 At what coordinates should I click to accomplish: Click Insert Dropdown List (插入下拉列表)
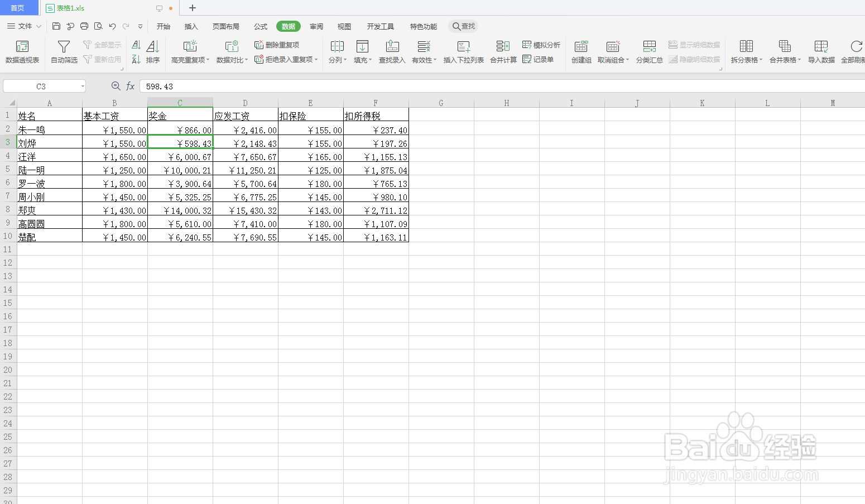(x=464, y=51)
